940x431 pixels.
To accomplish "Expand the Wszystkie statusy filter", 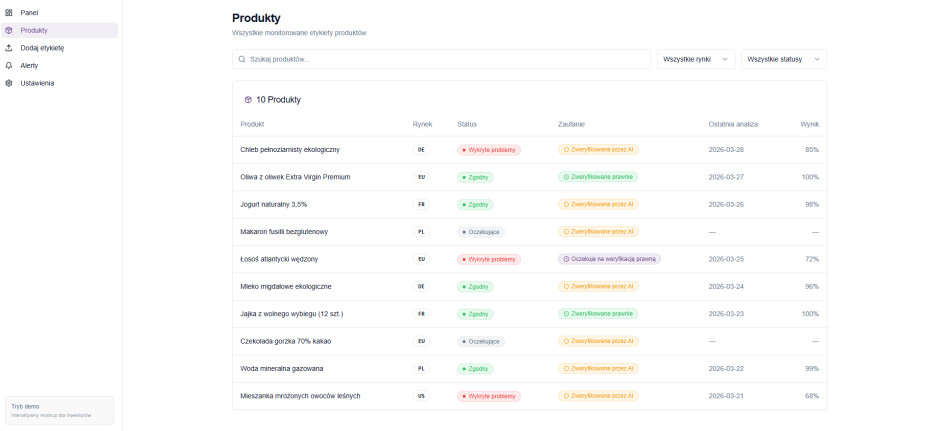I will coord(783,59).
